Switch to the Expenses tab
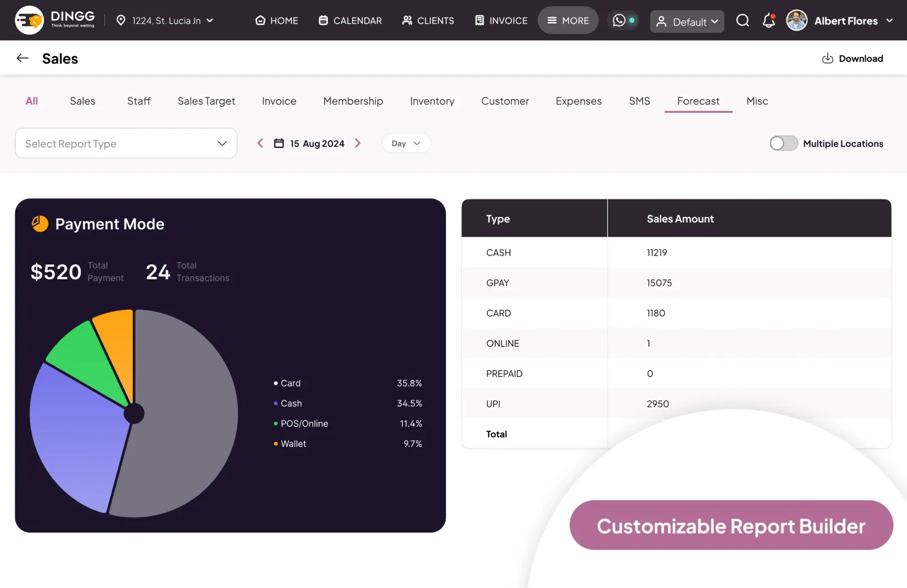The height and width of the screenshot is (588, 907). click(579, 101)
